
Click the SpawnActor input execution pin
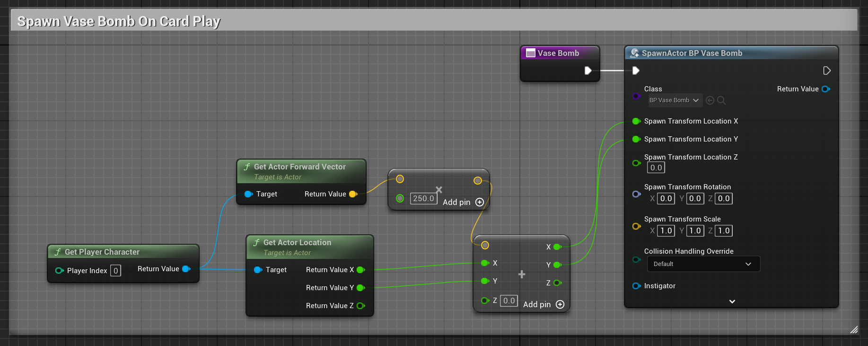point(636,71)
